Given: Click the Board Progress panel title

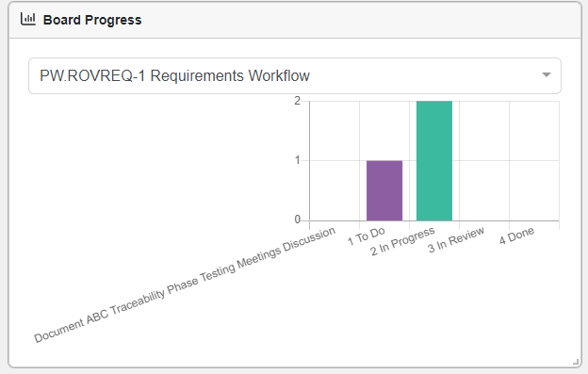Looking at the screenshot, I should [92, 20].
